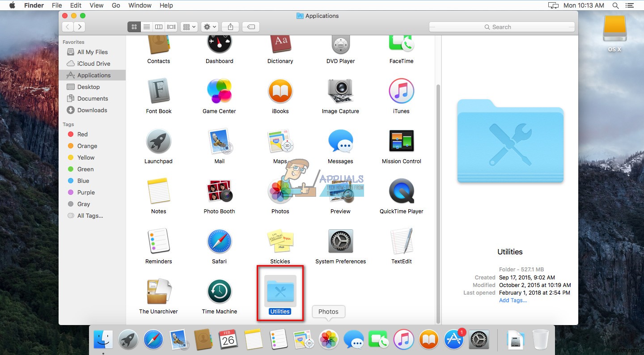The image size is (644, 355).
Task: Open the Finder View menu
Action: 97,5
